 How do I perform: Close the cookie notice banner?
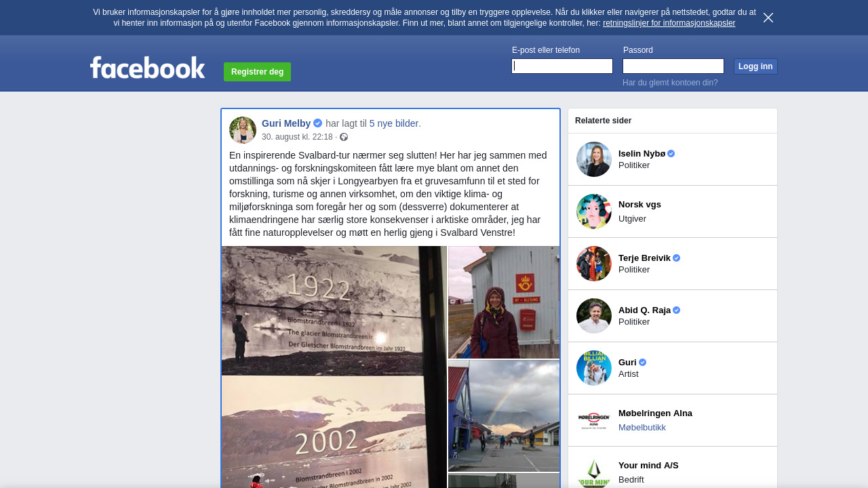[x=768, y=18]
